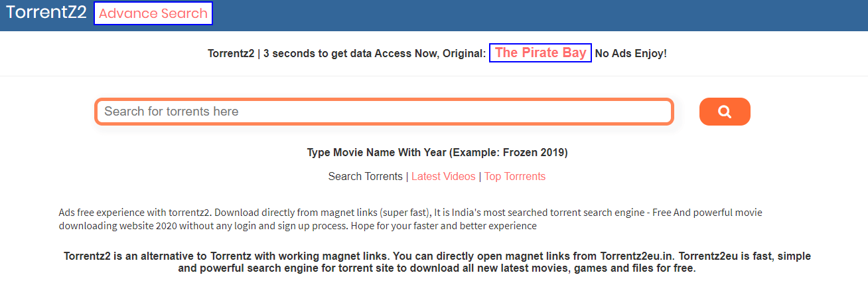This screenshot has width=868, height=291.
Task: Select the Search Torrents option
Action: coord(365,177)
